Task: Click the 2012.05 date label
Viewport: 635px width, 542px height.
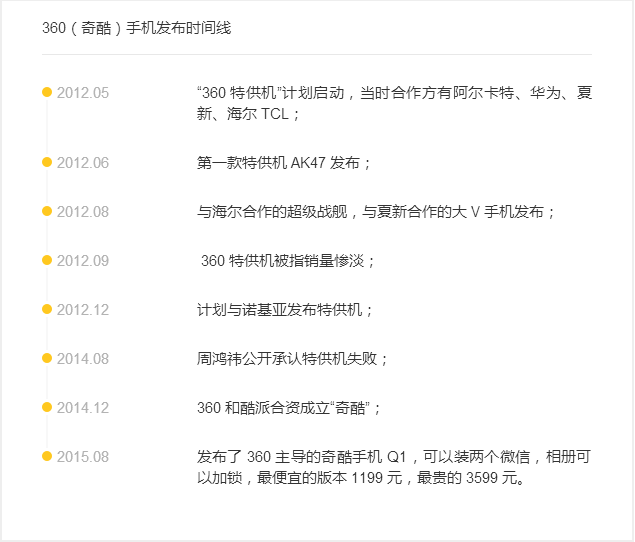Action: point(83,93)
